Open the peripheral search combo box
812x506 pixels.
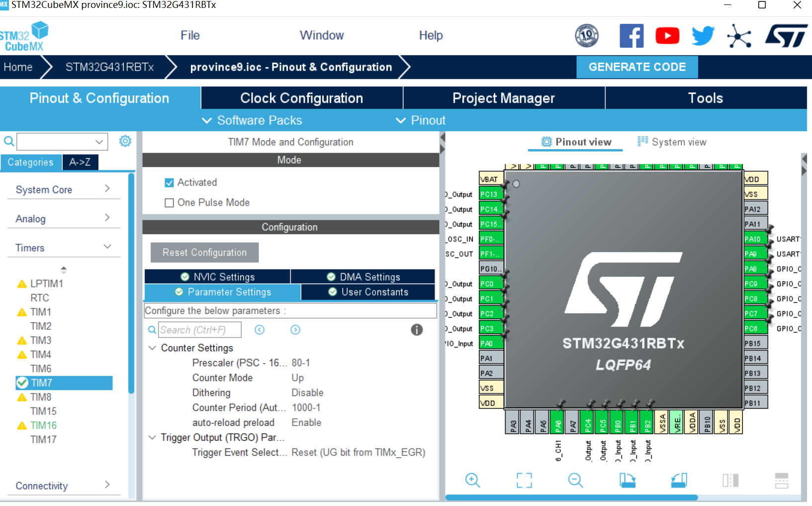click(62, 142)
